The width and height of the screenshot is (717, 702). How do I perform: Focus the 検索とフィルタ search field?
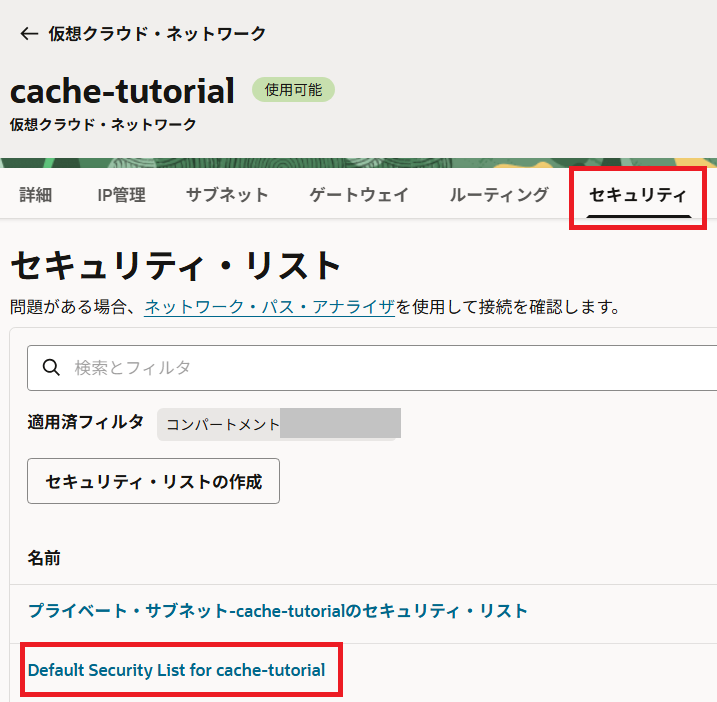[x=390, y=368]
